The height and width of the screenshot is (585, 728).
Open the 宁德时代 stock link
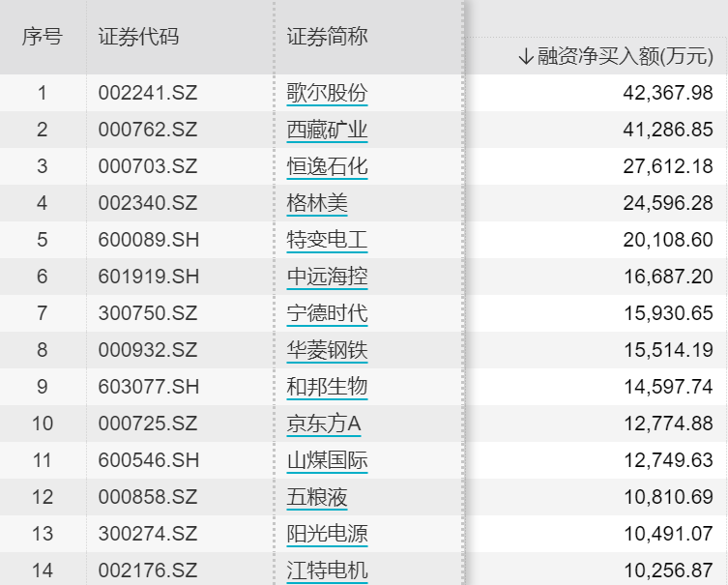pos(328,313)
